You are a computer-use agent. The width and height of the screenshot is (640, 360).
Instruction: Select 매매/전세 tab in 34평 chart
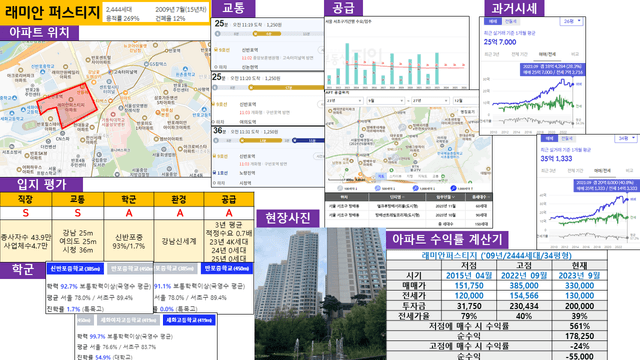pos(602,171)
